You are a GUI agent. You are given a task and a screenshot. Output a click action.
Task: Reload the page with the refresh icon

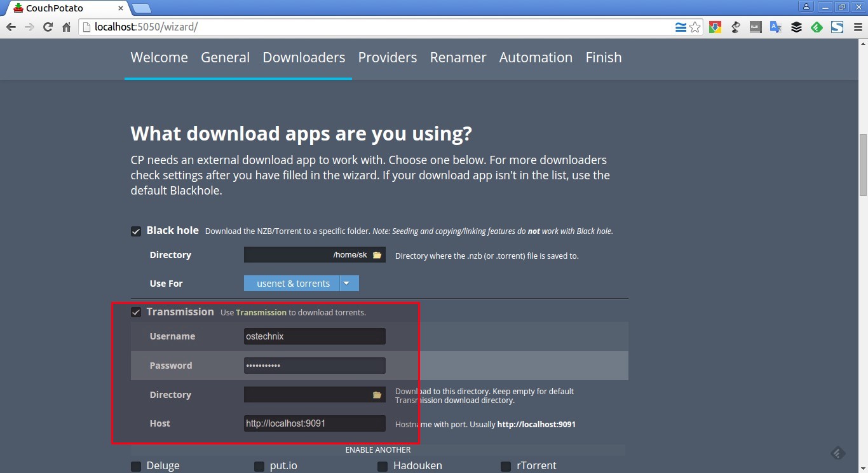coord(48,27)
